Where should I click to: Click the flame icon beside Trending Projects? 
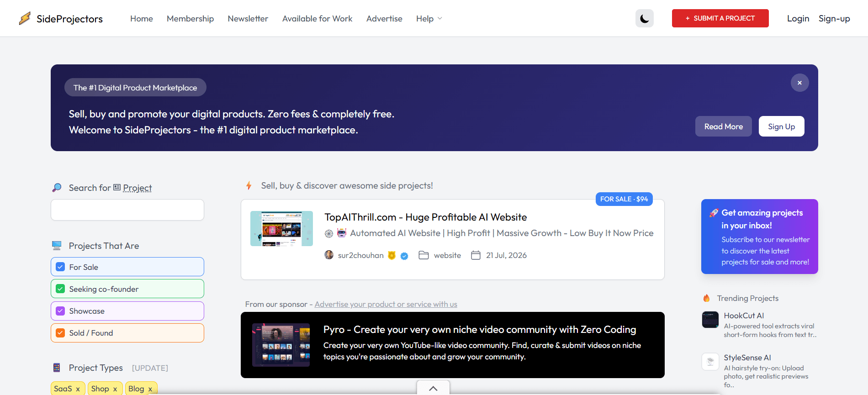pos(706,298)
